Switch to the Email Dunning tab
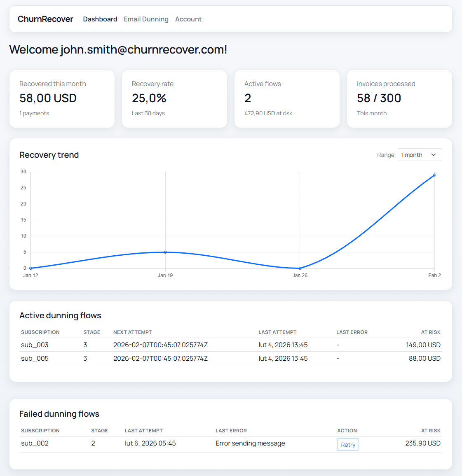462x476 pixels. pyautogui.click(x=146, y=19)
